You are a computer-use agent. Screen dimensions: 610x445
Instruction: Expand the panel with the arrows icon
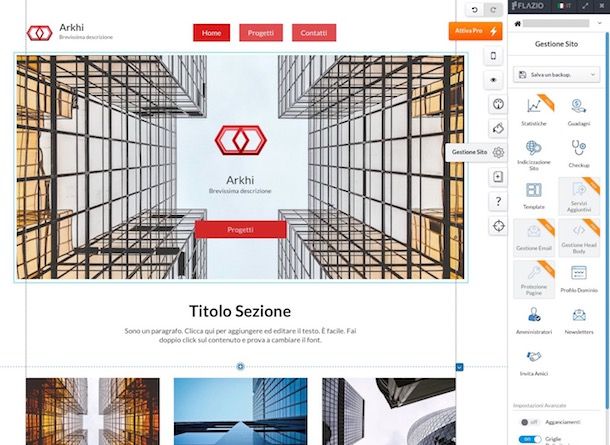(x=585, y=6)
